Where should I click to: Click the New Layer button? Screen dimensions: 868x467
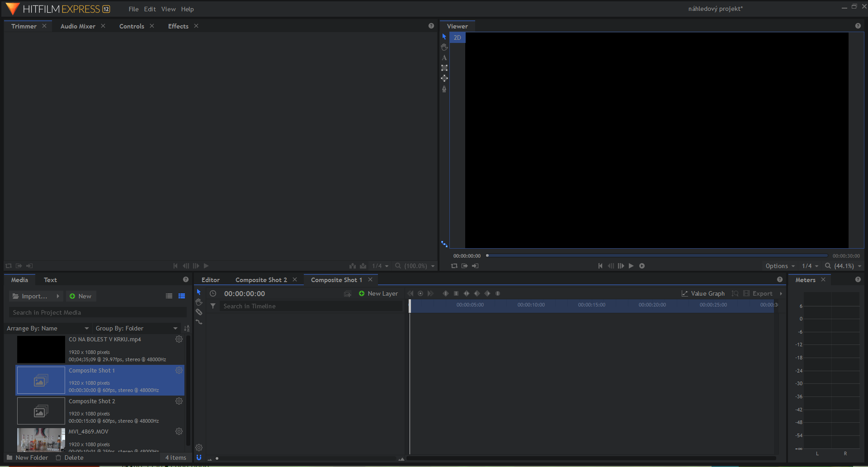point(379,293)
